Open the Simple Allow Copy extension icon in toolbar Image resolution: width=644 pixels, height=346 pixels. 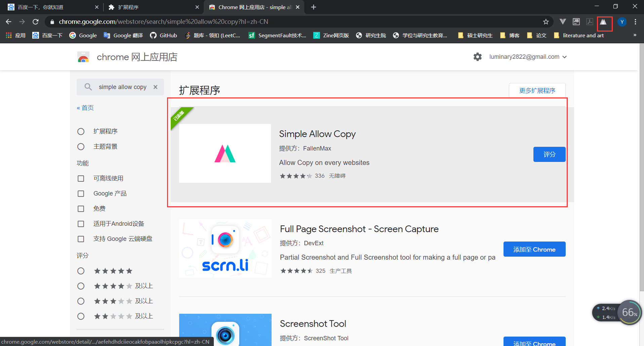604,22
